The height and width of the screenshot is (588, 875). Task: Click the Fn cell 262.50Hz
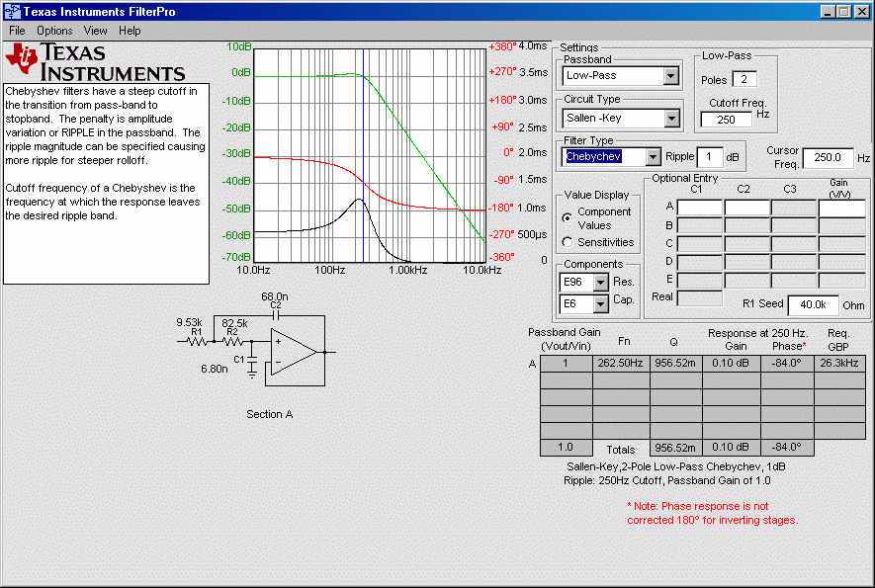click(x=621, y=364)
